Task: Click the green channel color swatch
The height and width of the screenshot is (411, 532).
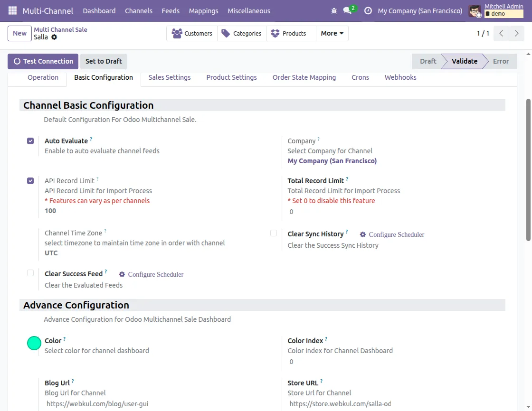Action: [34, 343]
